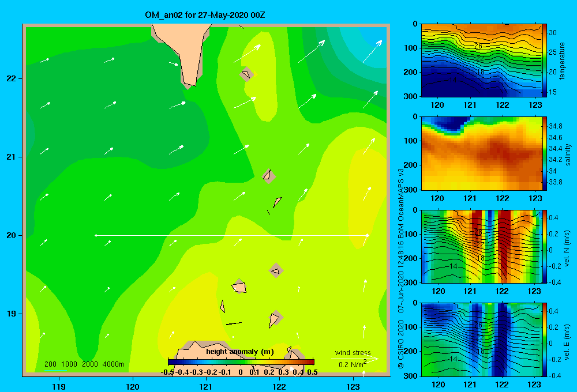Image resolution: width=577 pixels, height=392 pixels.
Task: Click latitude label 19 on main map
Action: pos(12,314)
